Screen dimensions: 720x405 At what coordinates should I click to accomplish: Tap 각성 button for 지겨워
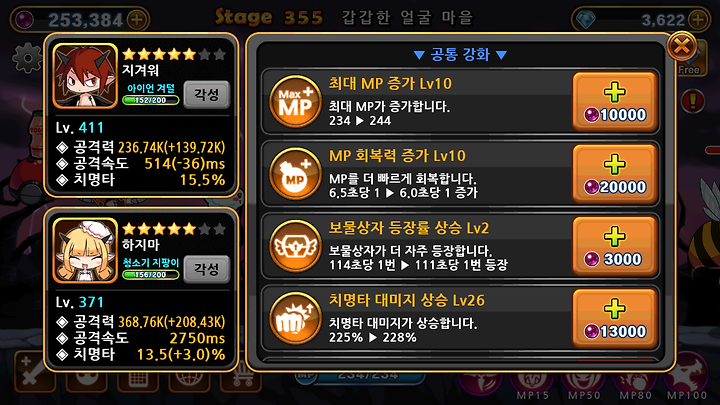(x=207, y=95)
